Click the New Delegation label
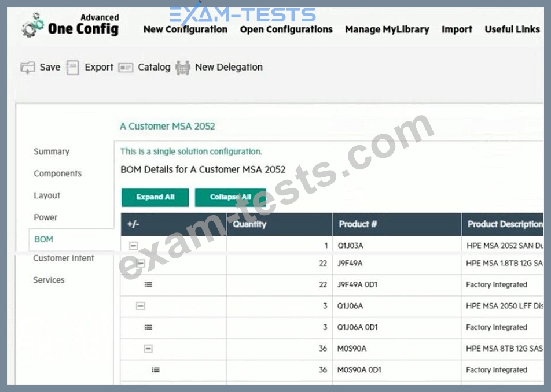The image size is (551, 392). click(229, 67)
